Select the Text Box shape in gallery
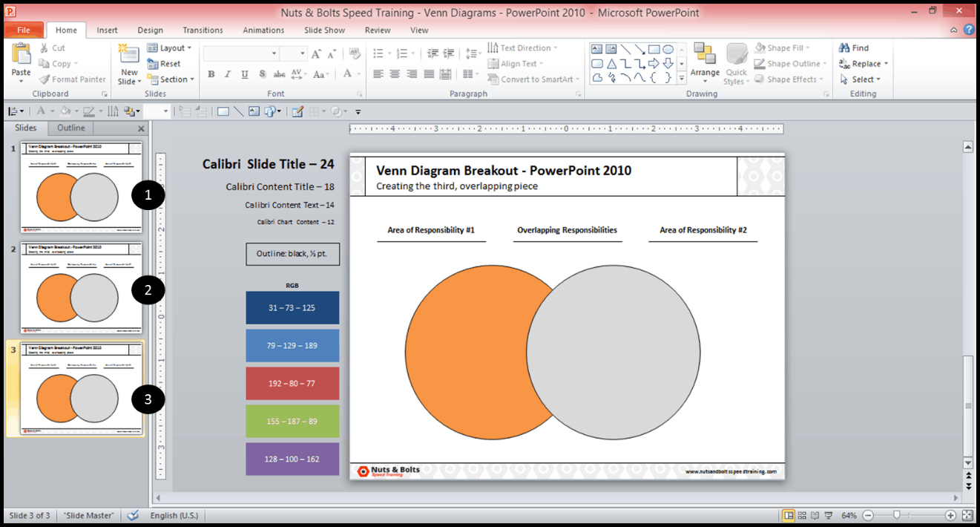The image size is (980, 527). (x=596, y=49)
